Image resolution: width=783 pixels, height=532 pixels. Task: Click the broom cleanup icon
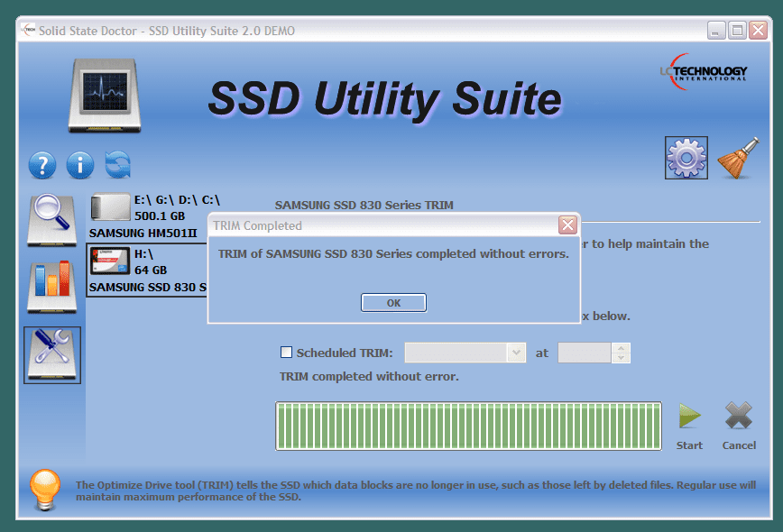tap(739, 158)
